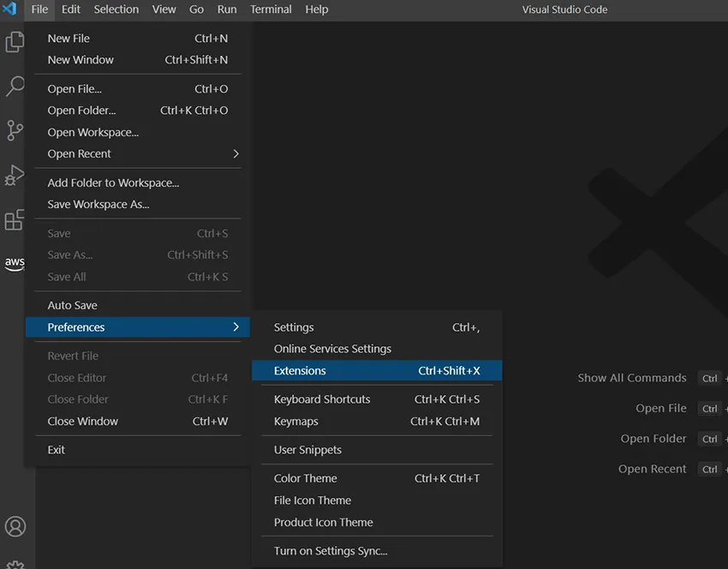Choose Product Icon Theme entry
The width and height of the screenshot is (728, 569).
coord(377,522)
